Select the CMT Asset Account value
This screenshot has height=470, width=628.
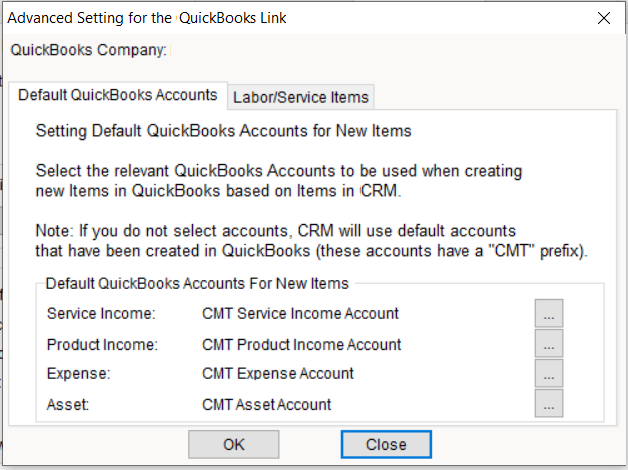[x=266, y=404]
